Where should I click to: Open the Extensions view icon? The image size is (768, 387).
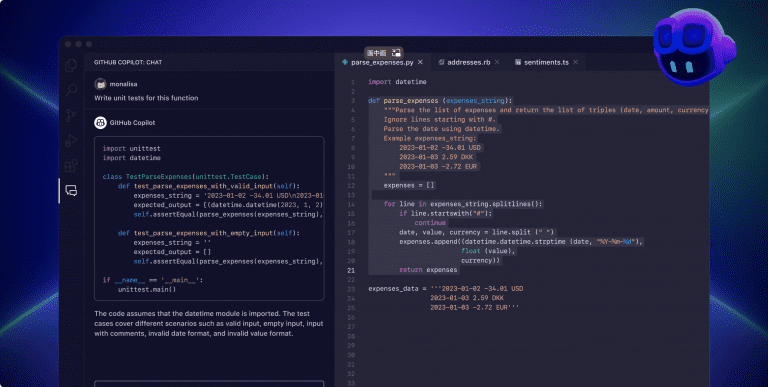[x=72, y=166]
